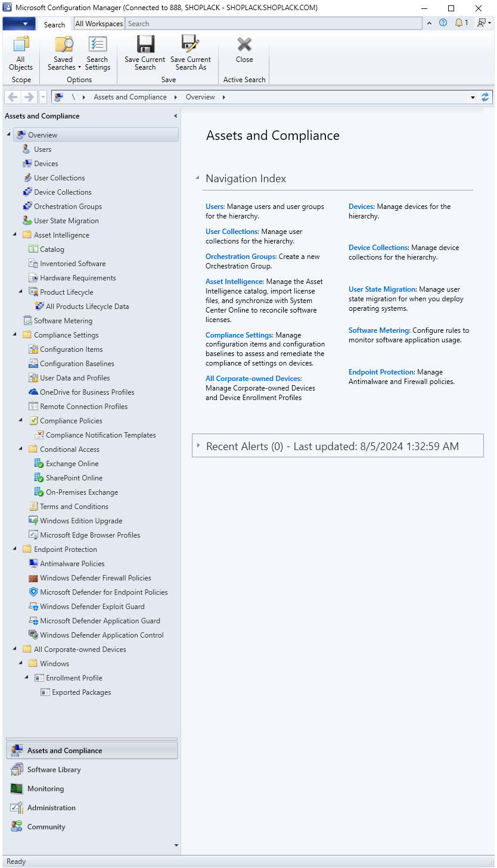This screenshot has height=868, width=497.
Task: Open the Endpoint Protection link
Action: point(381,372)
